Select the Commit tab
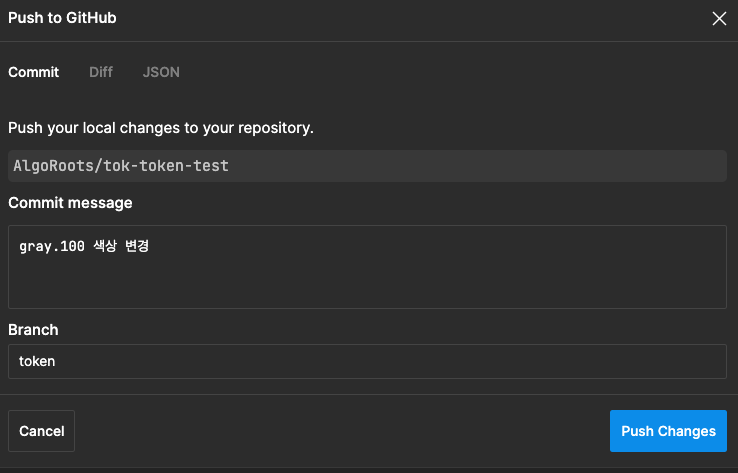The width and height of the screenshot is (738, 473). coord(33,72)
